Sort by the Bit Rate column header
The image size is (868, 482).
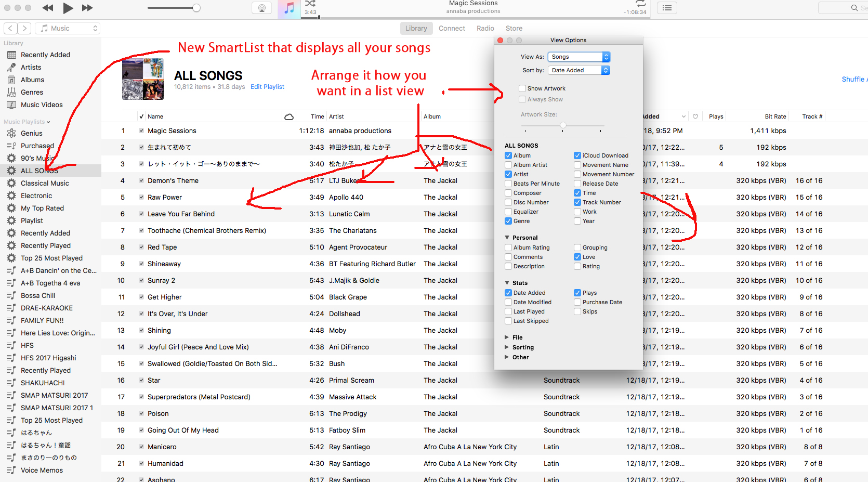pyautogui.click(x=775, y=116)
